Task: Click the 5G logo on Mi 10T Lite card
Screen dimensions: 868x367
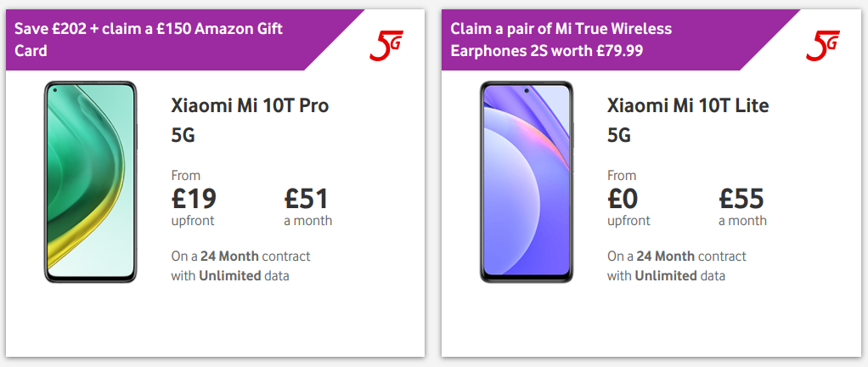Action: click(823, 45)
